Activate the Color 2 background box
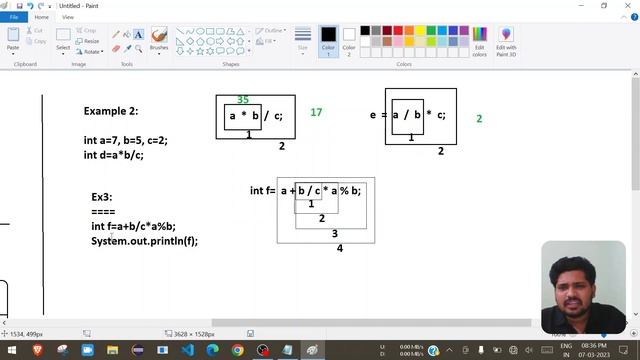This screenshot has width=640, height=360. click(349, 41)
